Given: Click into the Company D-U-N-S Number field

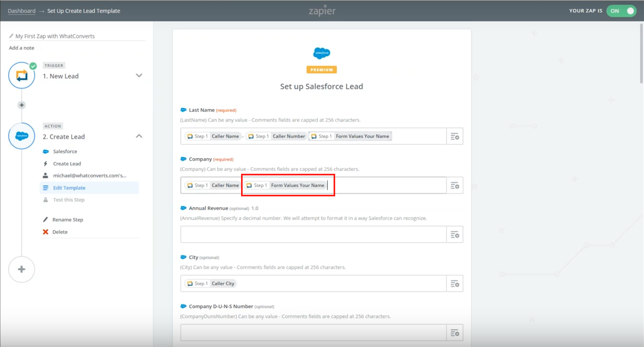Looking at the screenshot, I should tap(313, 332).
